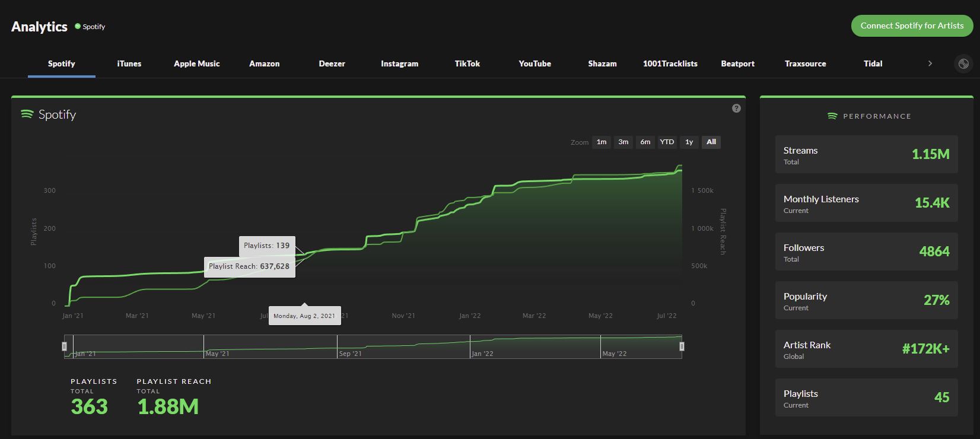Open the Instagram tab
This screenshot has width=980, height=439.
[400, 63]
